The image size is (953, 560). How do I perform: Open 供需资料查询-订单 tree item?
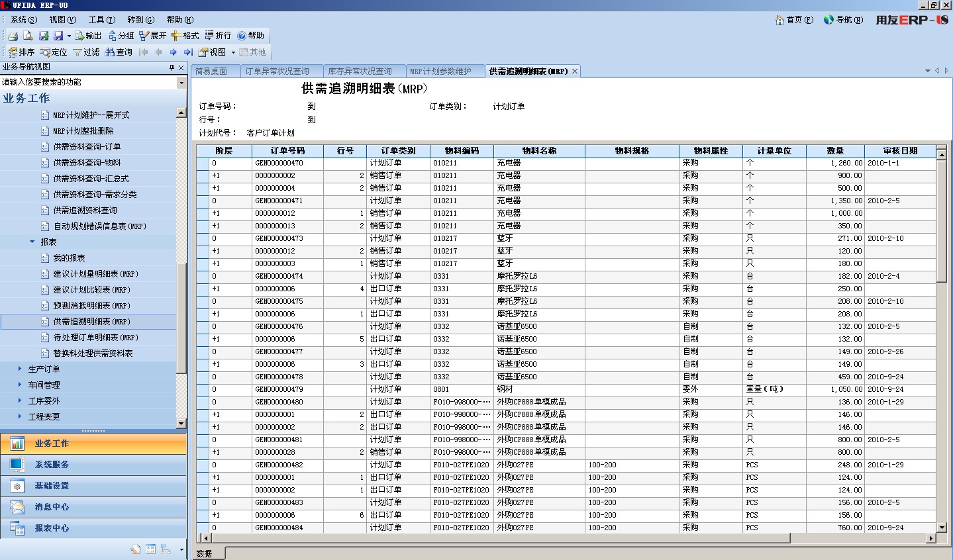87,147
